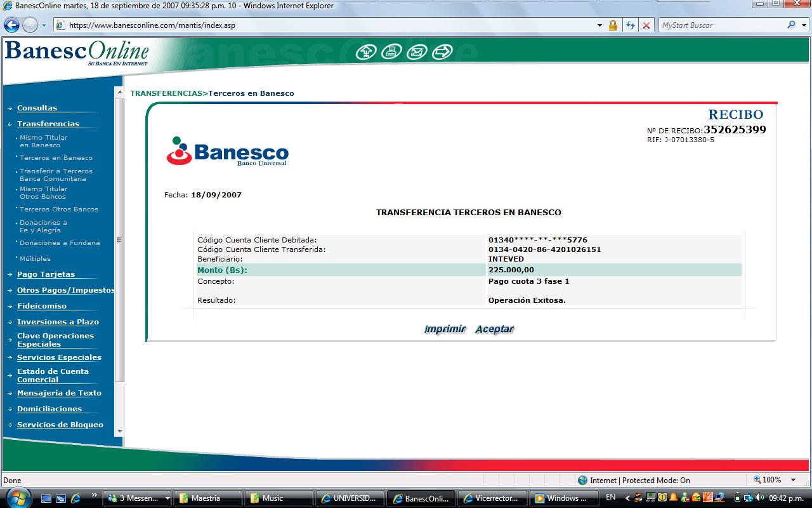The width and height of the screenshot is (812, 518).
Task: Click the browser Forward arrow button
Action: tap(30, 25)
